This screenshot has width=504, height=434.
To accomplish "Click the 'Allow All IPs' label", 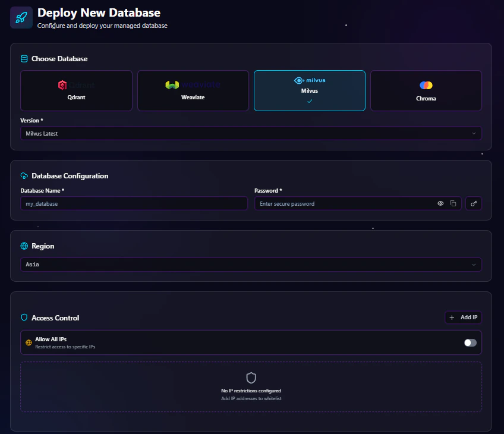I will (51, 339).
